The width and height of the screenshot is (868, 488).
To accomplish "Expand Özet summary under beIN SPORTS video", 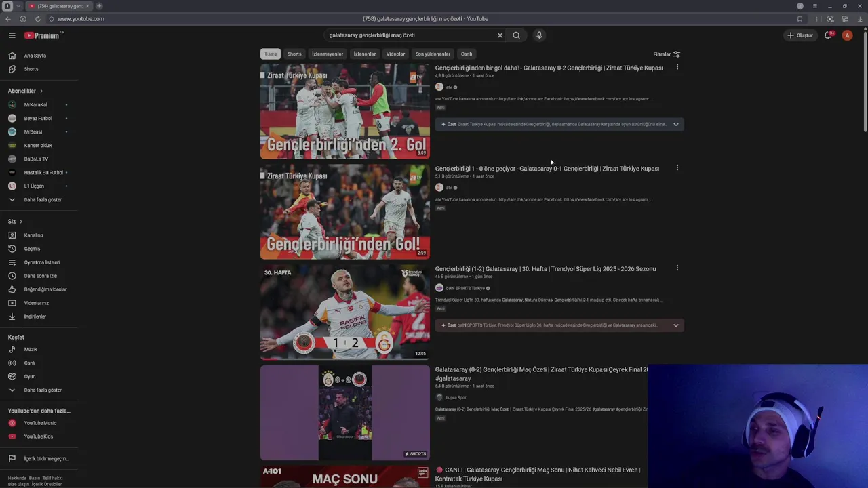I will pos(559,325).
